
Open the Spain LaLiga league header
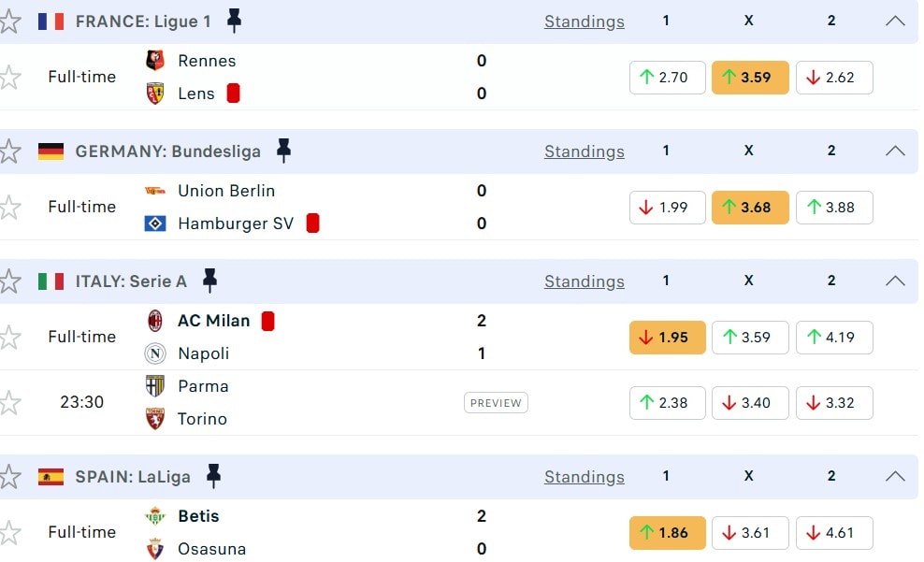point(133,476)
